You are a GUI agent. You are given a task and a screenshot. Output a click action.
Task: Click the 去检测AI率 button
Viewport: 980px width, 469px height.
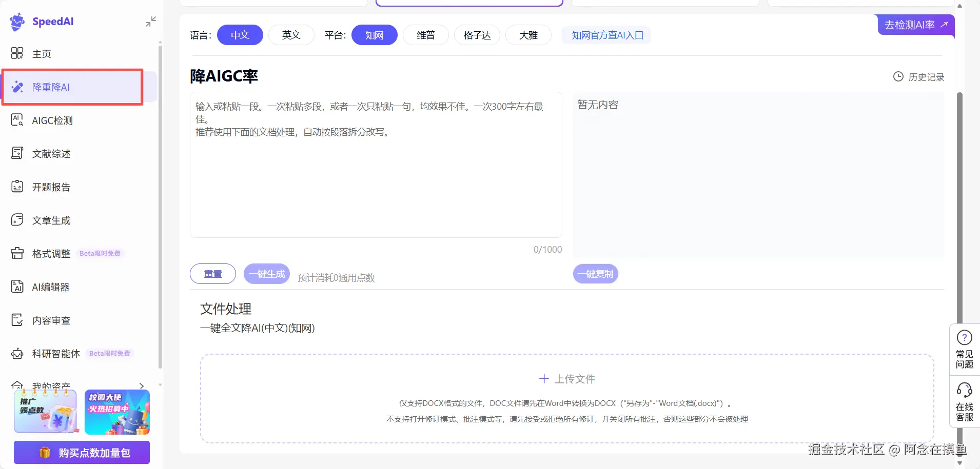coord(916,25)
